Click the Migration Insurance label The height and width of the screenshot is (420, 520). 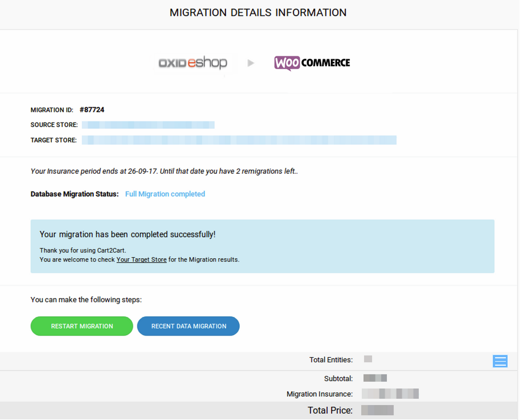[320, 394]
